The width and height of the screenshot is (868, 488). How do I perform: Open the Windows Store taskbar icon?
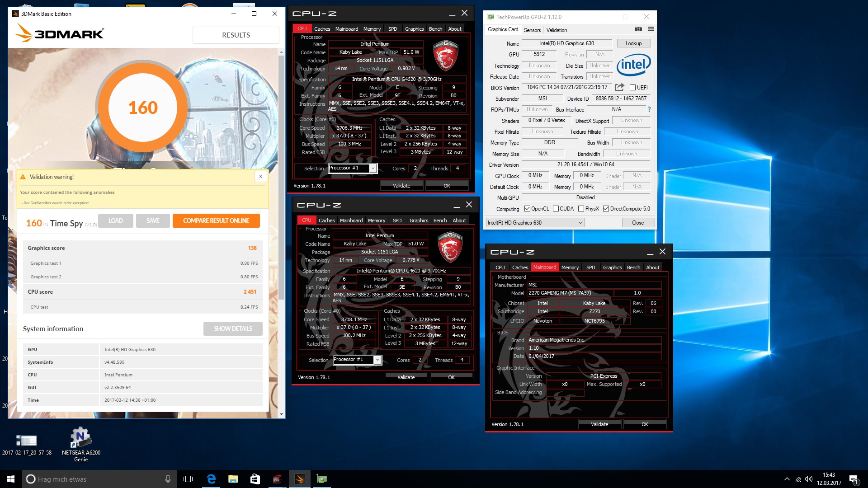(x=255, y=479)
